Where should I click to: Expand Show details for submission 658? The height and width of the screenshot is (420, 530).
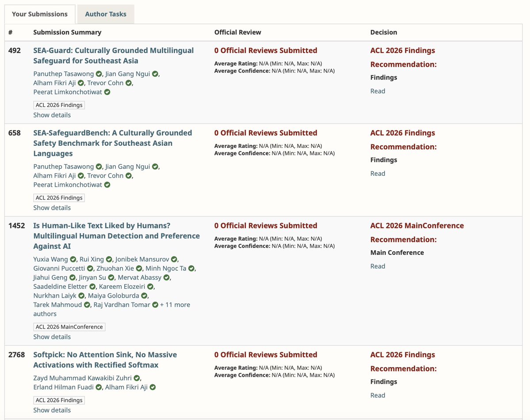52,208
